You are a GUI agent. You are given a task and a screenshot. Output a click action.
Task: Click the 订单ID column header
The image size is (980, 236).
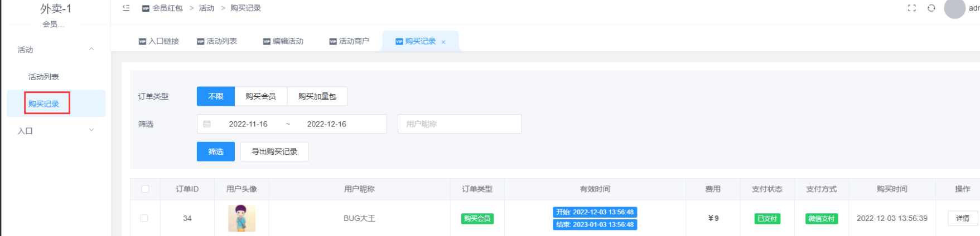pyautogui.click(x=187, y=189)
